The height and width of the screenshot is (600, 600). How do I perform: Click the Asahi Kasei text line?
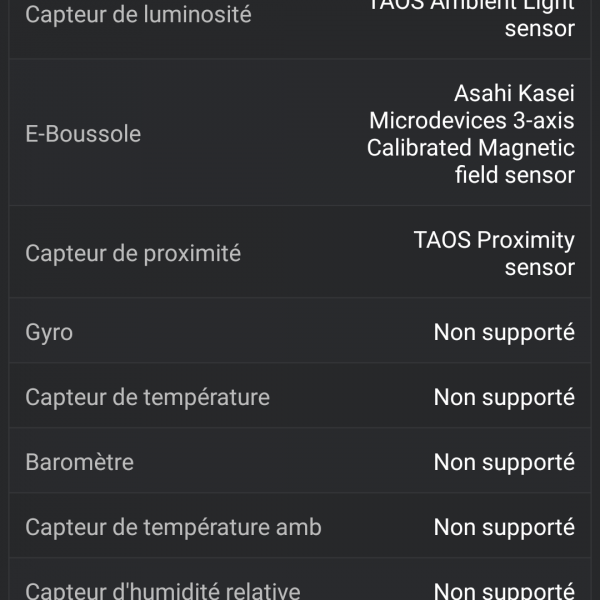point(514,94)
